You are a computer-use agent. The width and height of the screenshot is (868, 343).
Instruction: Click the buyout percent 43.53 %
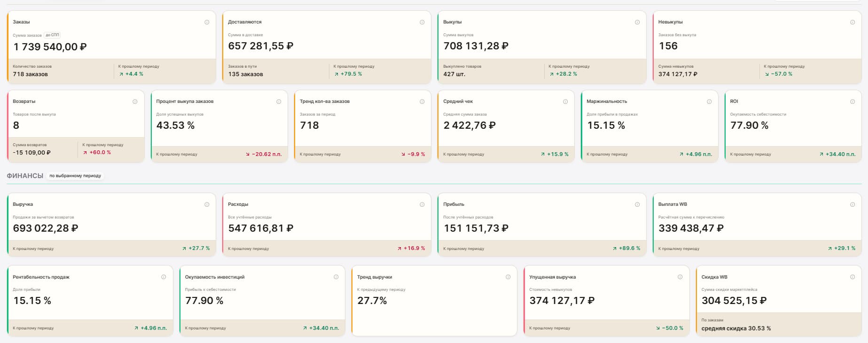point(175,125)
